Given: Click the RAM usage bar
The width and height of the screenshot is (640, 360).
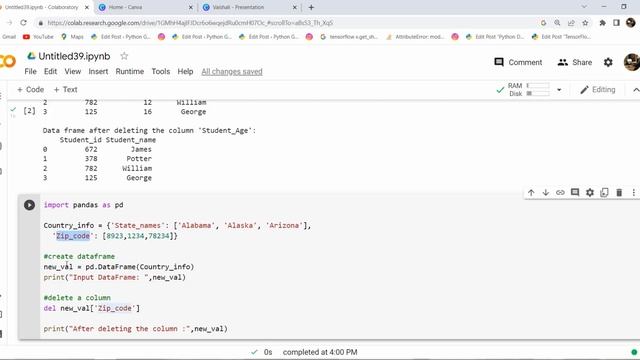Looking at the screenshot, I should click(538, 85).
